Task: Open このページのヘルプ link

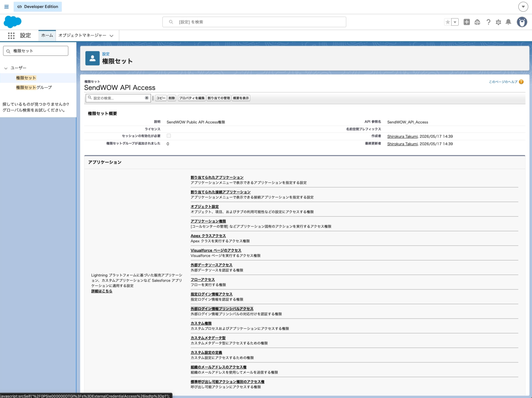Action: 503,82
